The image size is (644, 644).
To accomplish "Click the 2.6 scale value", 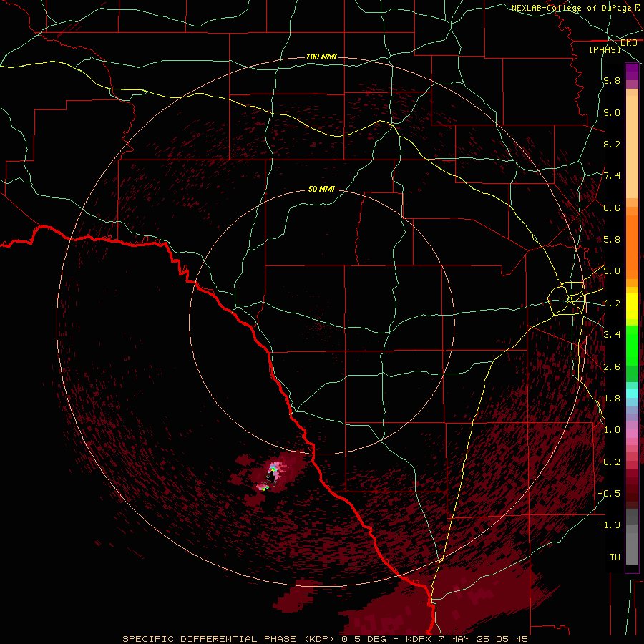I will tap(612, 367).
